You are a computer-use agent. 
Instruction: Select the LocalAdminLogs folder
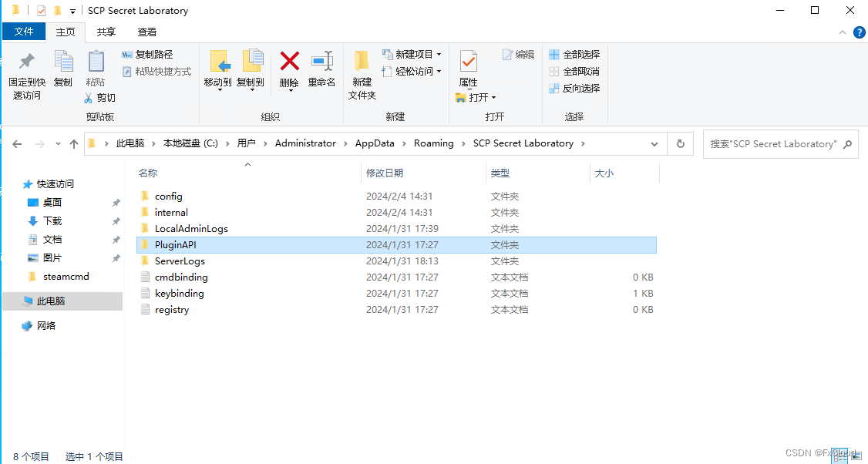[396, 229]
